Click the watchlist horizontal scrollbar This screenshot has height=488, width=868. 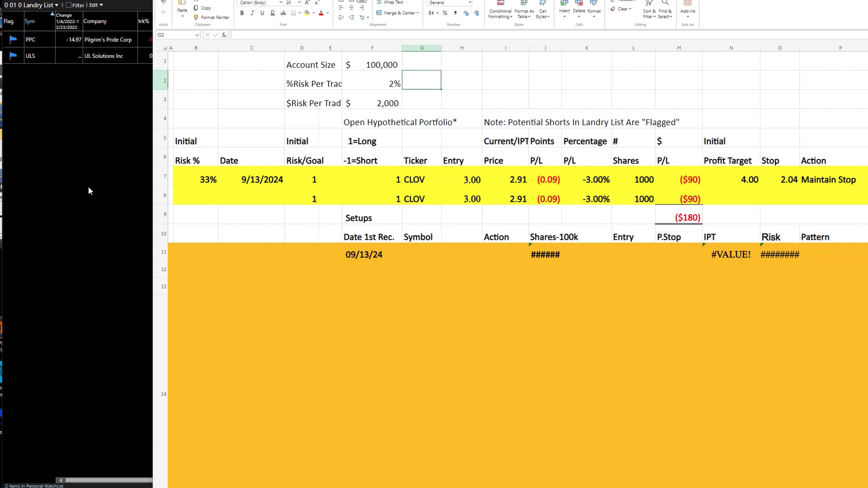tap(109, 480)
